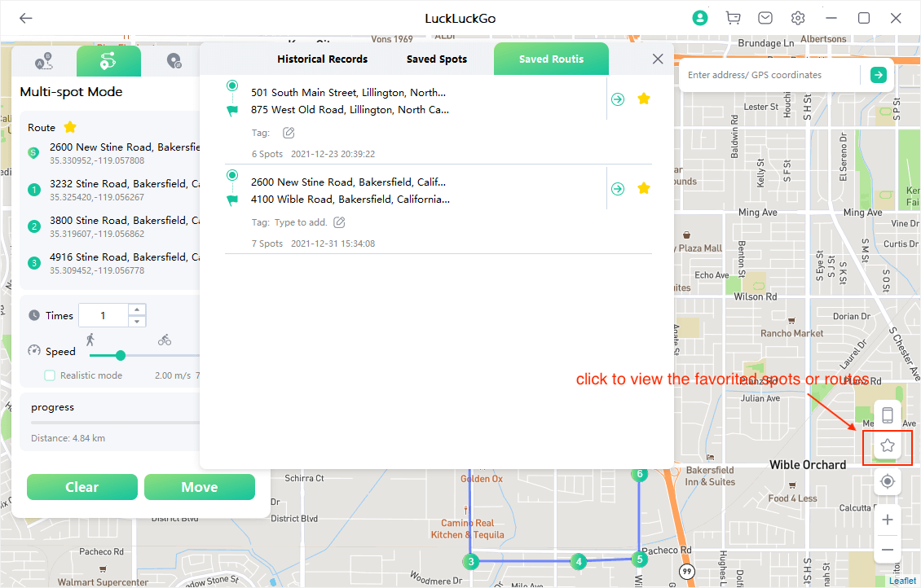The height and width of the screenshot is (588, 921).
Task: Click 501 South Main Street route entry
Action: click(348, 93)
